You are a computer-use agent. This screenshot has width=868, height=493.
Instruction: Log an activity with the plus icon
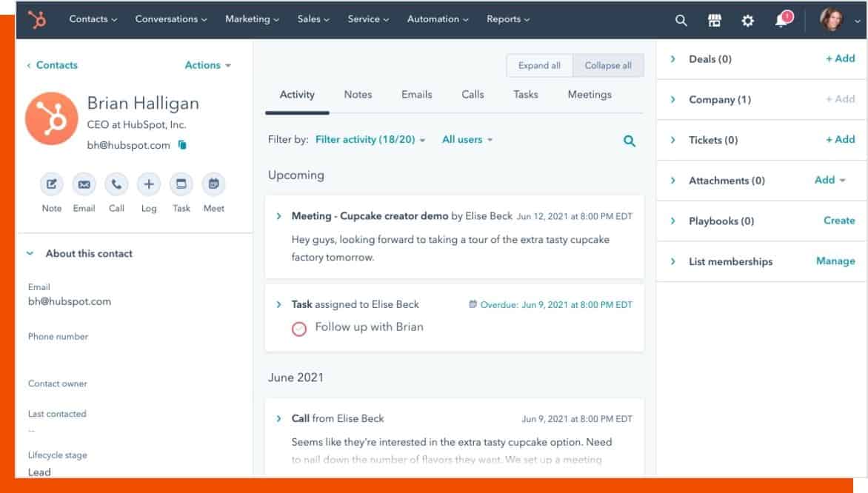pos(149,184)
